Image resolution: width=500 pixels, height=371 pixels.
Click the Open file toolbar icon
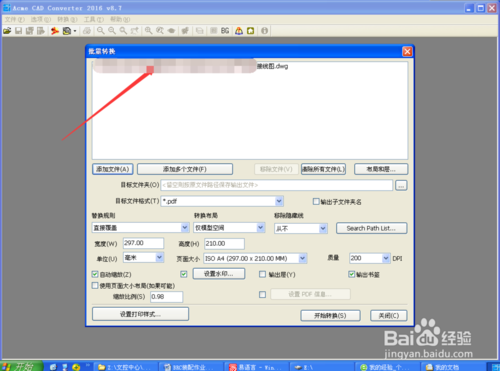click(7, 31)
